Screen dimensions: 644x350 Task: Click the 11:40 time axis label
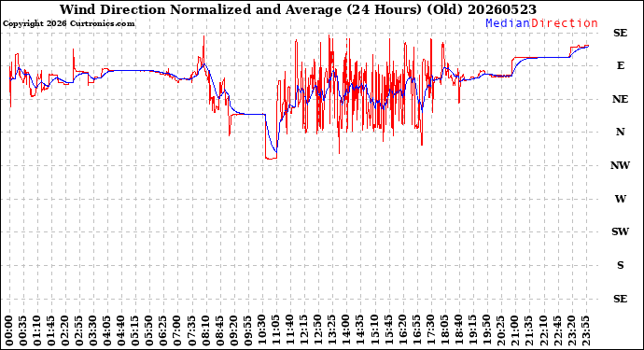coord(290,330)
